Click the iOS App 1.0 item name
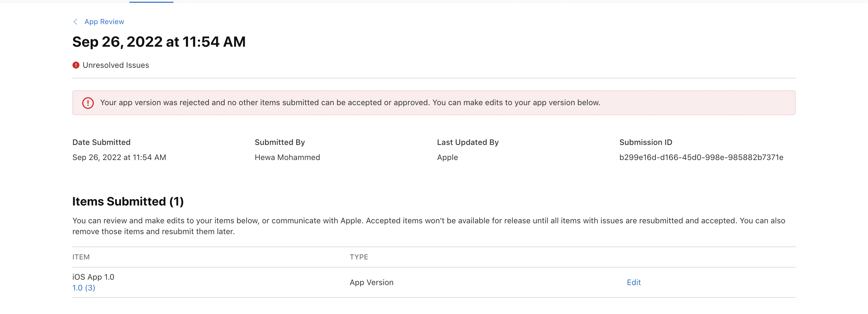 [93, 277]
